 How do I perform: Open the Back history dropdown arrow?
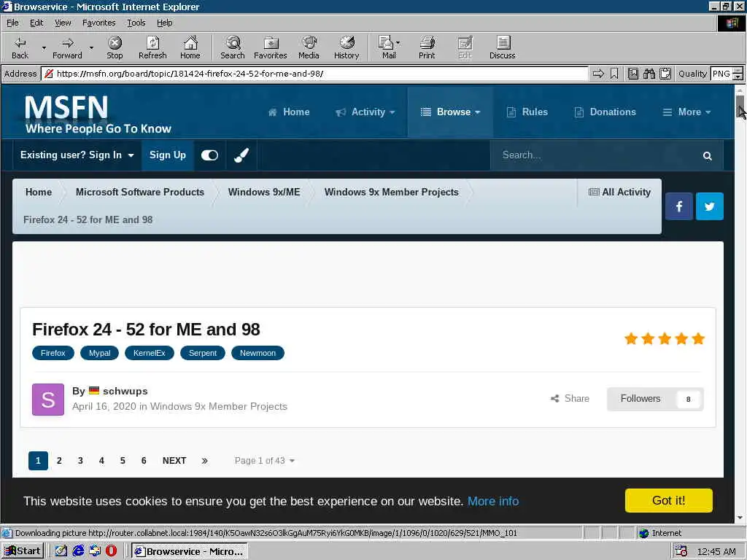point(44,47)
